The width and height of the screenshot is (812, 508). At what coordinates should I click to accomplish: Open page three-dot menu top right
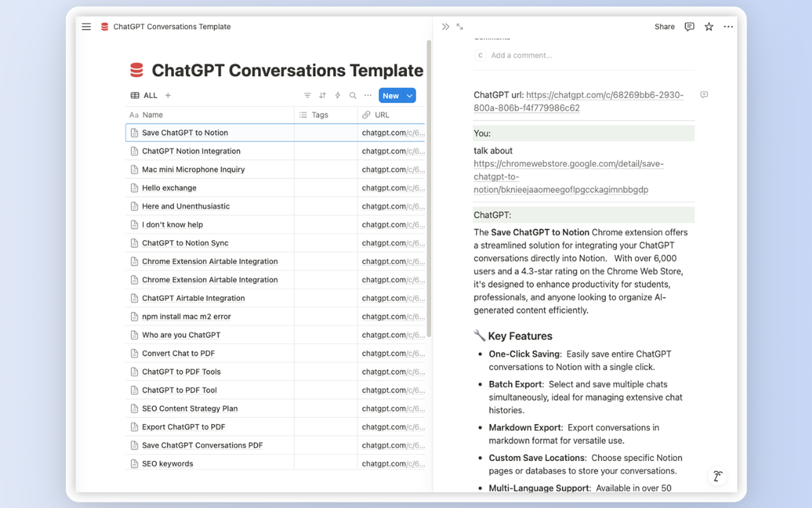(x=728, y=27)
